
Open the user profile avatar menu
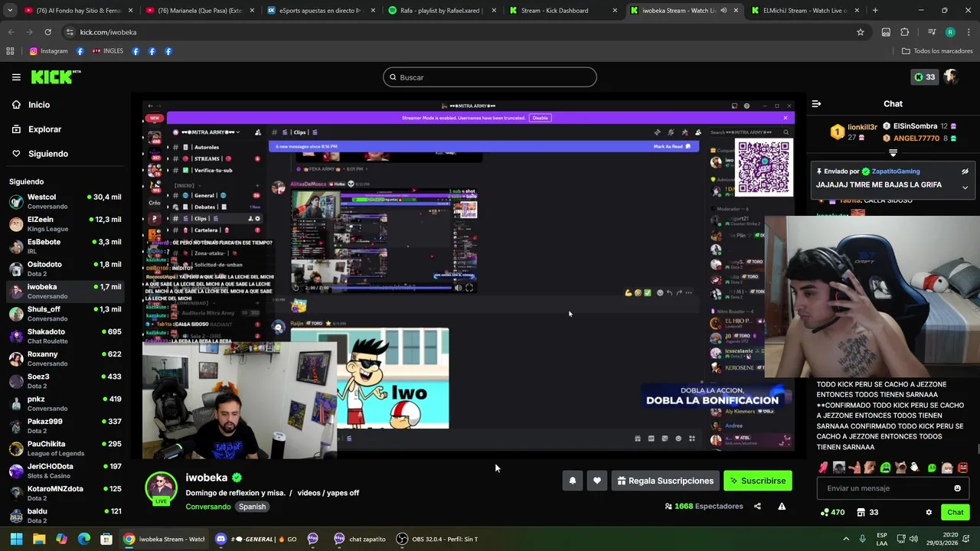951,77
